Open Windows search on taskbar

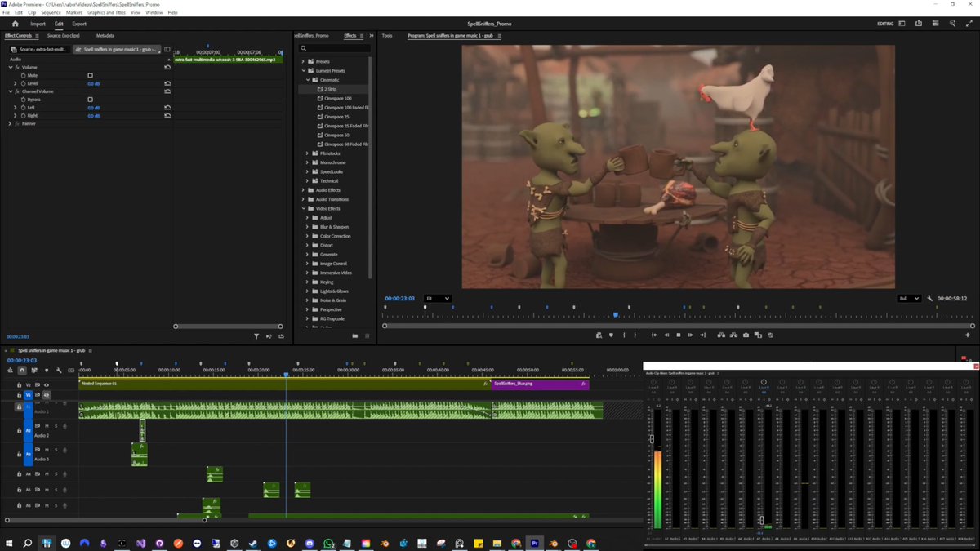click(27, 543)
